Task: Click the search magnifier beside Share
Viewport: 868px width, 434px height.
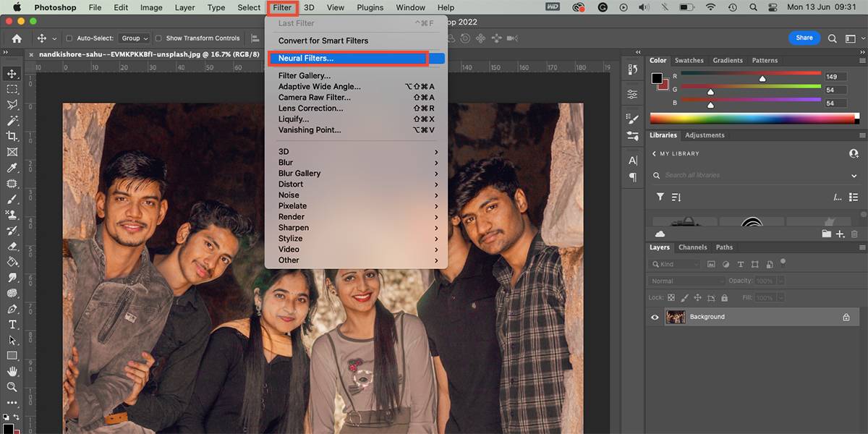Action: click(832, 38)
